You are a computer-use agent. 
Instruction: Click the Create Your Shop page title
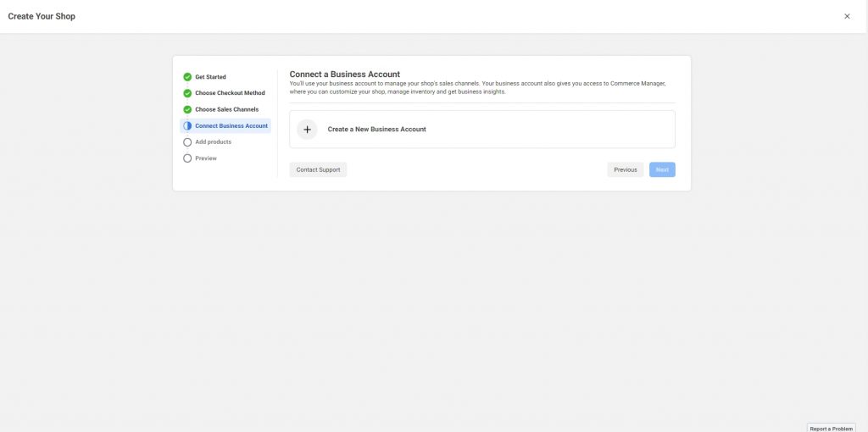click(42, 16)
